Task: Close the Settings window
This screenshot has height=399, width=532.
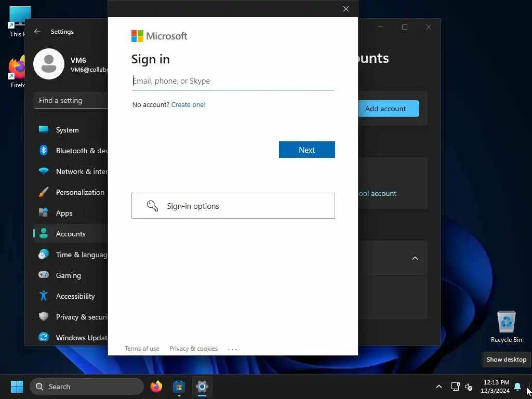Action: tap(428, 27)
